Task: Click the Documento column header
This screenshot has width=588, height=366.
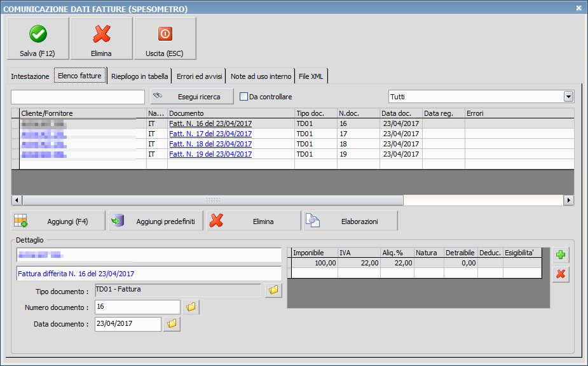Action: pos(231,113)
